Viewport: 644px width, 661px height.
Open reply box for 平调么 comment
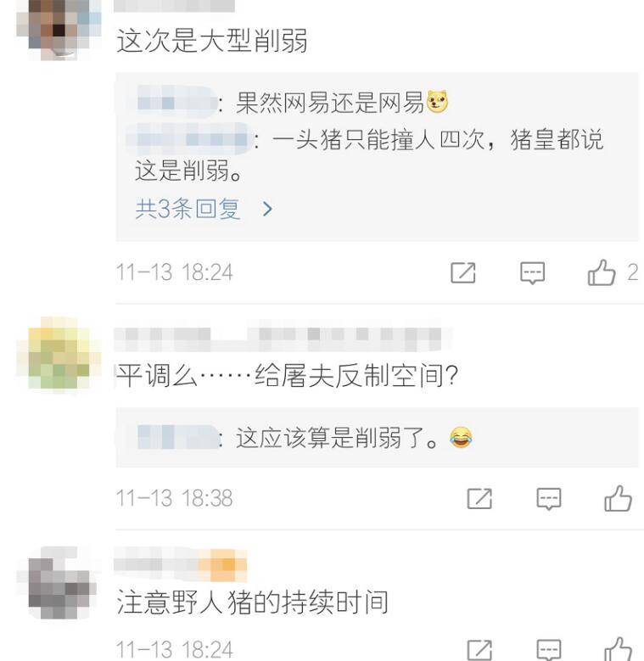click(549, 499)
